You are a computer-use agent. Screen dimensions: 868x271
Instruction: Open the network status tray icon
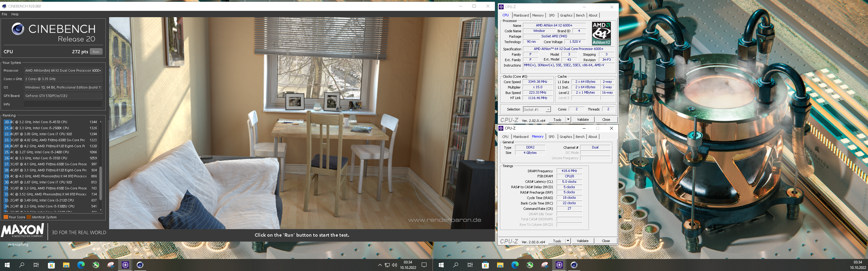pyautogui.click(x=387, y=265)
